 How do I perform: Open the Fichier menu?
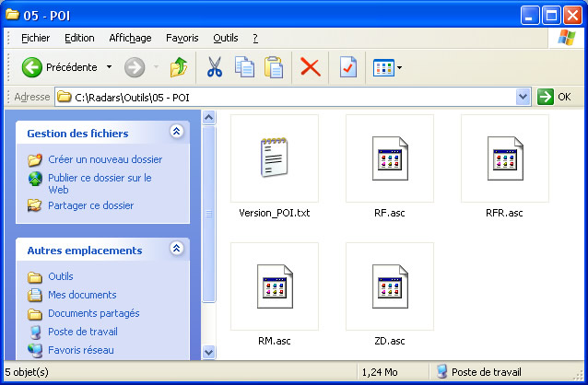[x=36, y=38]
